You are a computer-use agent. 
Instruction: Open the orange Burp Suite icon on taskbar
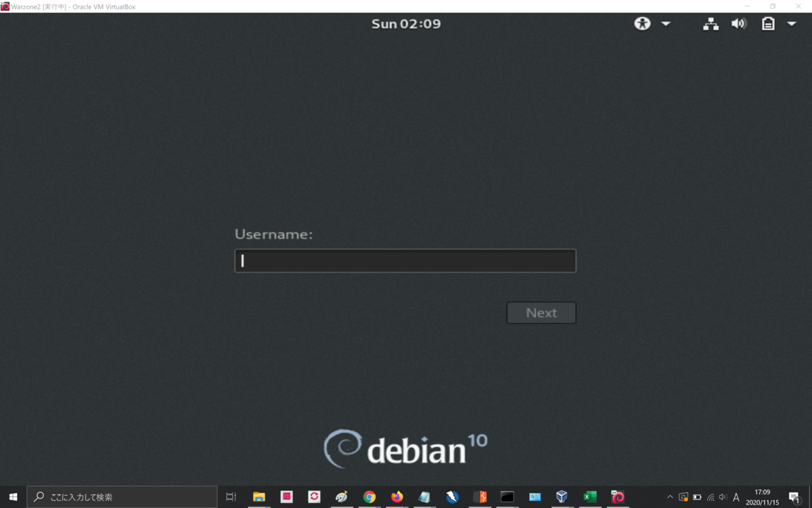[480, 496]
